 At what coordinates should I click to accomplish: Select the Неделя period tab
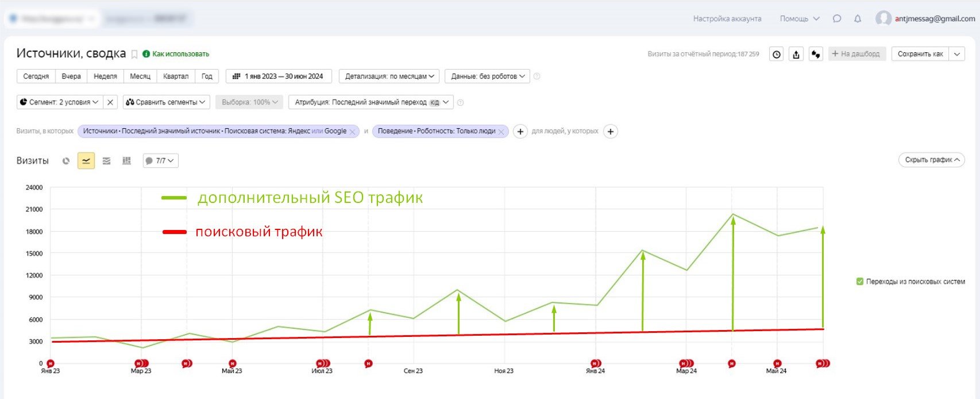point(105,76)
